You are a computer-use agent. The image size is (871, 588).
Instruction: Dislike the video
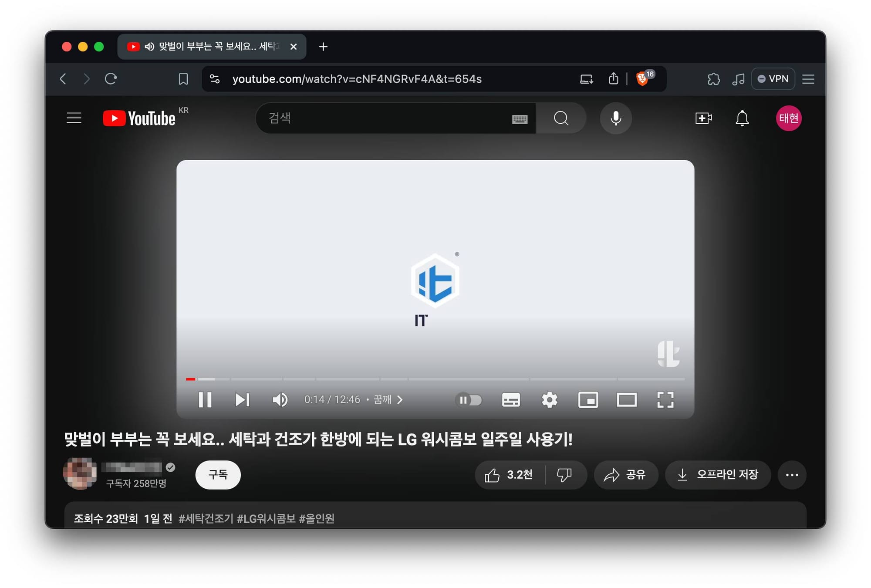click(x=565, y=475)
